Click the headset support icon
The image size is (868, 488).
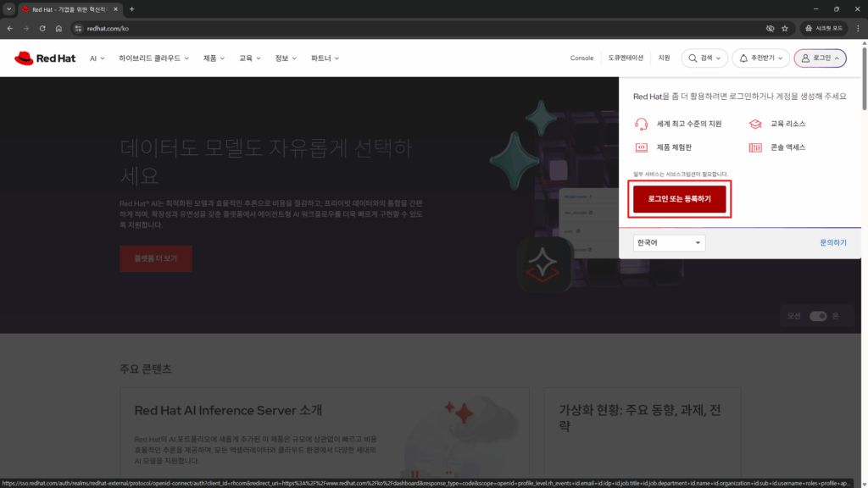point(641,124)
